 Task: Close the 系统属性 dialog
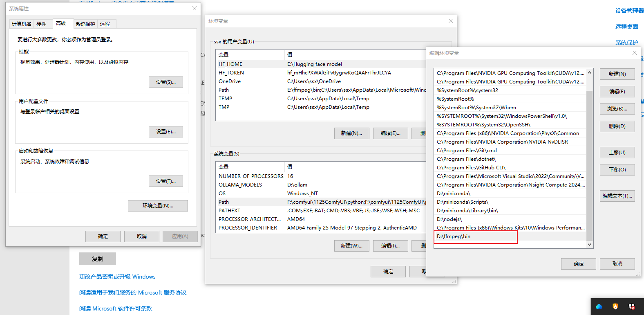[x=195, y=8]
